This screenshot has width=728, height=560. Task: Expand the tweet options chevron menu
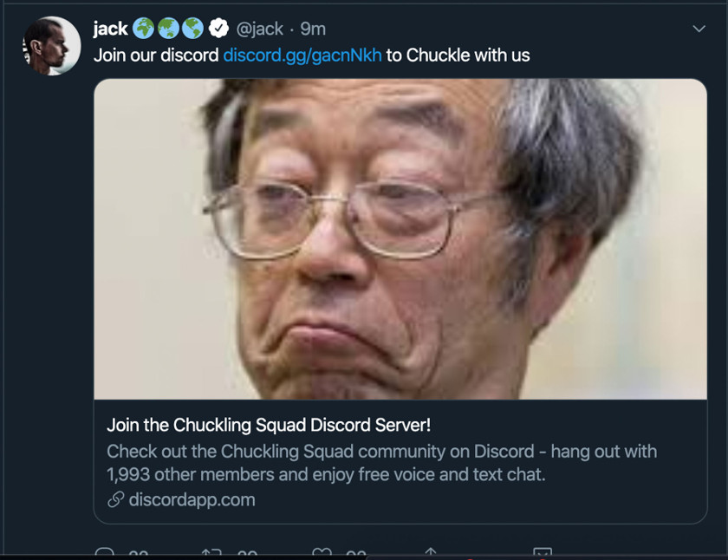[x=699, y=29]
